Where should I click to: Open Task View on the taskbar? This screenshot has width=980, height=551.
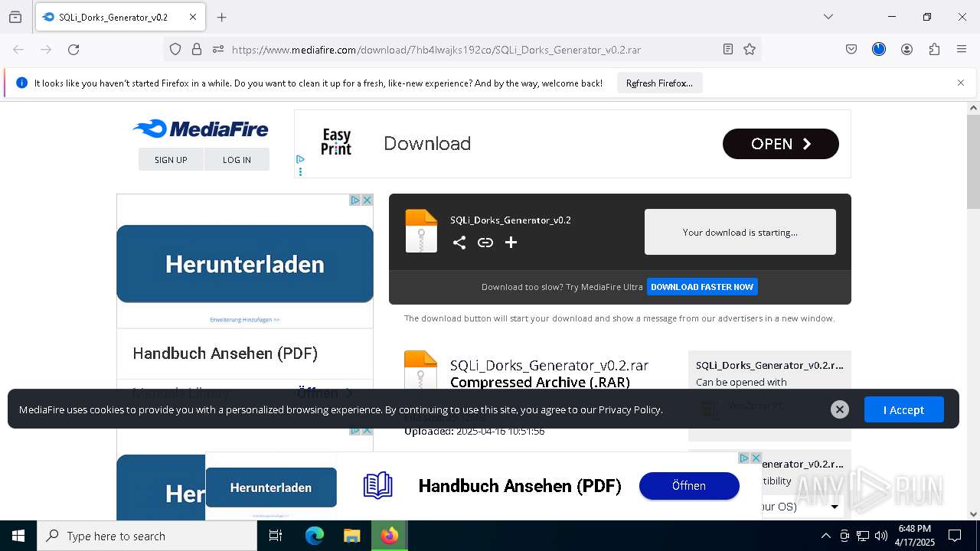coord(276,536)
